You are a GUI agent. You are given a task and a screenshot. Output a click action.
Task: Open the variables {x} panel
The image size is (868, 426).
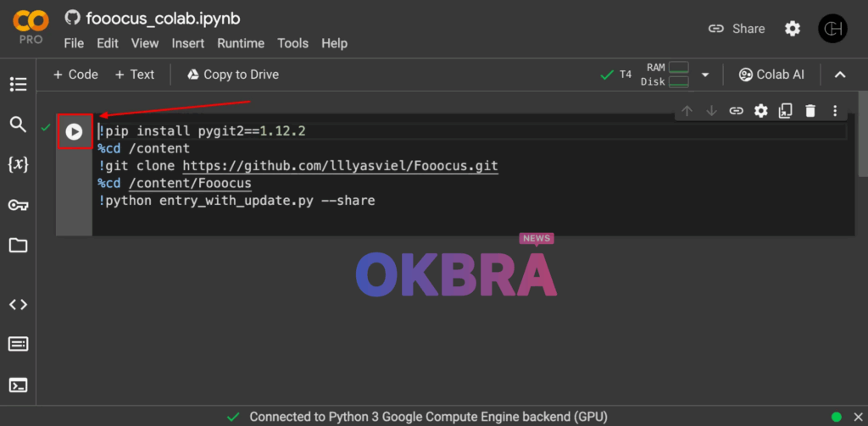click(x=18, y=164)
